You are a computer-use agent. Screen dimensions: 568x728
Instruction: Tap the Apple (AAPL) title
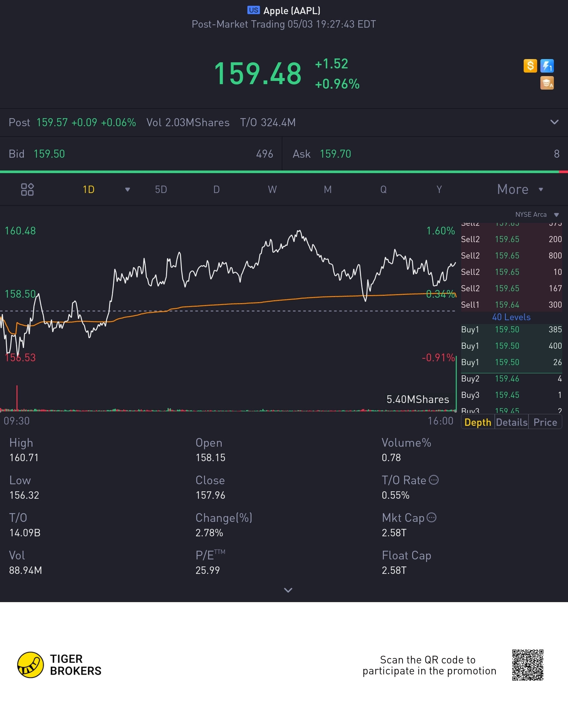[292, 10]
